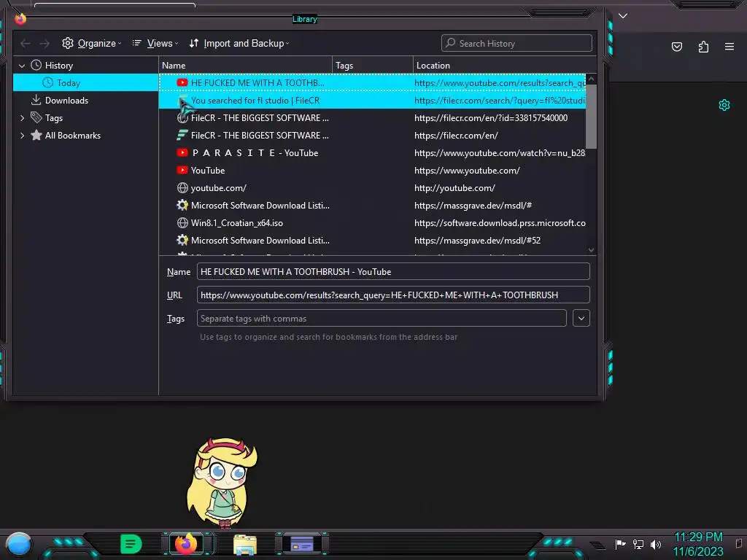Click the Tags input field

(381, 318)
